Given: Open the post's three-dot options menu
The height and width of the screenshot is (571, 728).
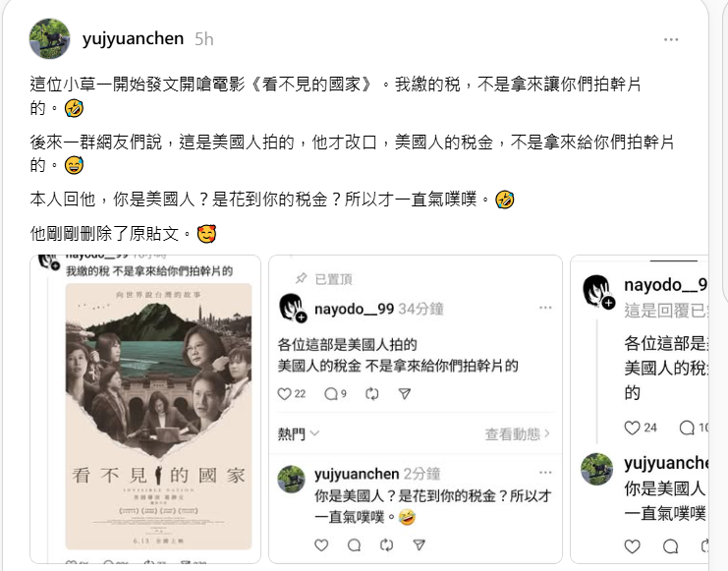Looking at the screenshot, I should [x=671, y=40].
